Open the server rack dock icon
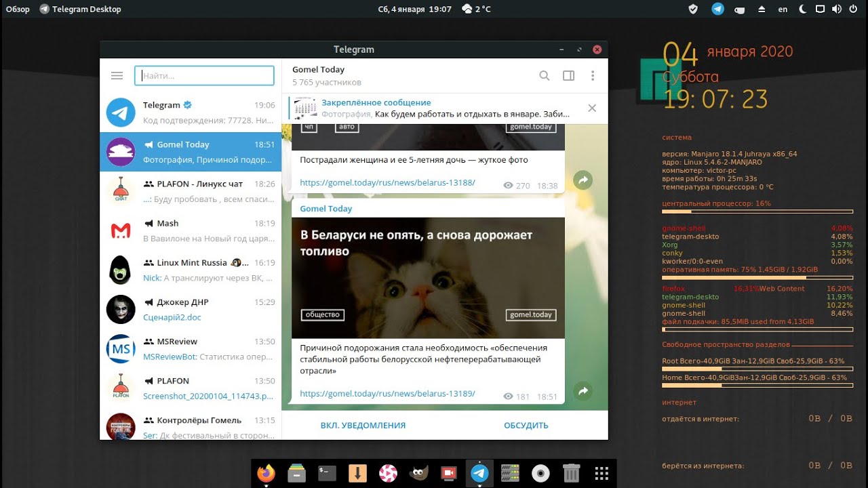The image size is (868, 488). coord(510,473)
